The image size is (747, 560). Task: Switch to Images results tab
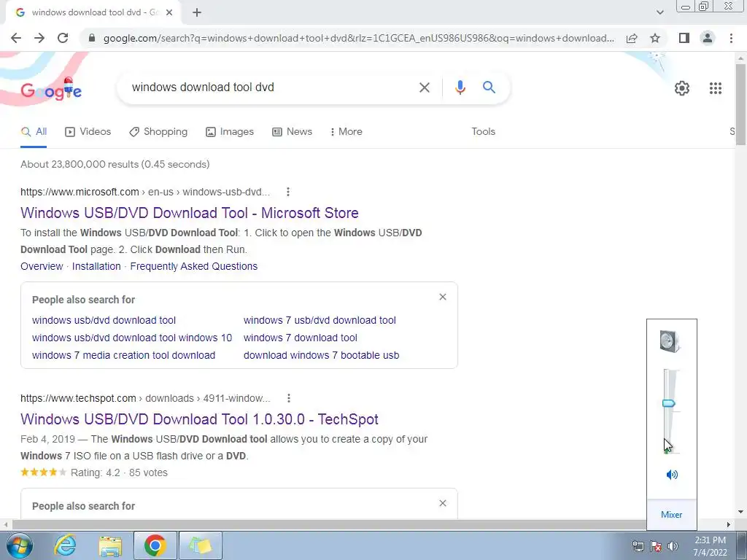point(230,131)
